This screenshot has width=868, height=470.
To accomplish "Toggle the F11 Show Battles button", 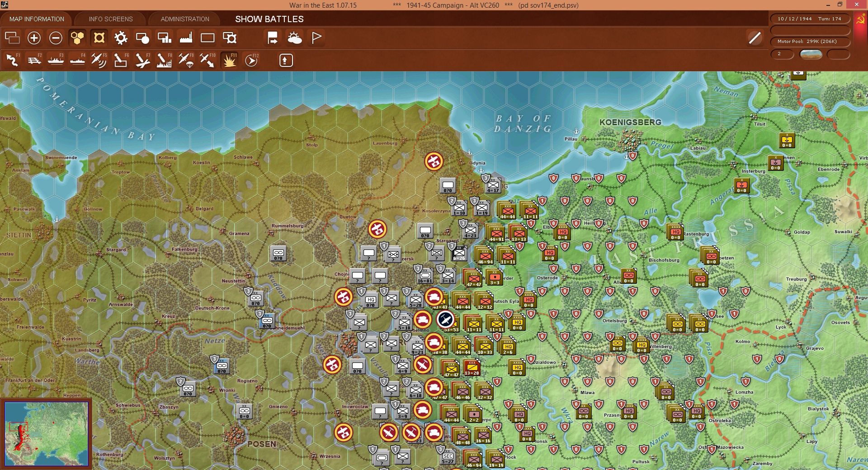I will 230,60.
